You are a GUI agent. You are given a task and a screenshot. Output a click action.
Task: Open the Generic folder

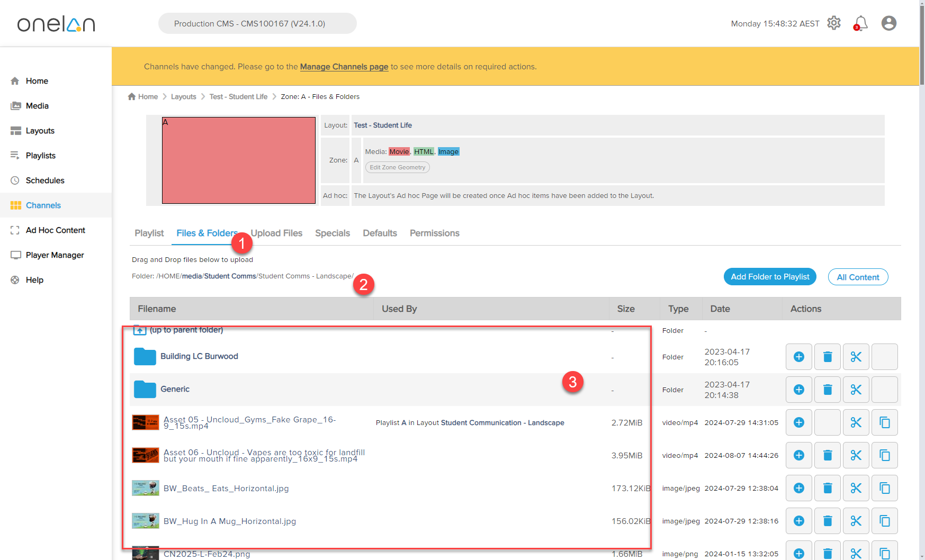[175, 389]
